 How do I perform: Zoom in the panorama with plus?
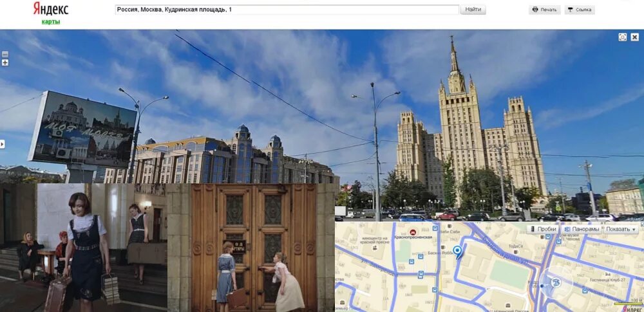[x=5, y=63]
